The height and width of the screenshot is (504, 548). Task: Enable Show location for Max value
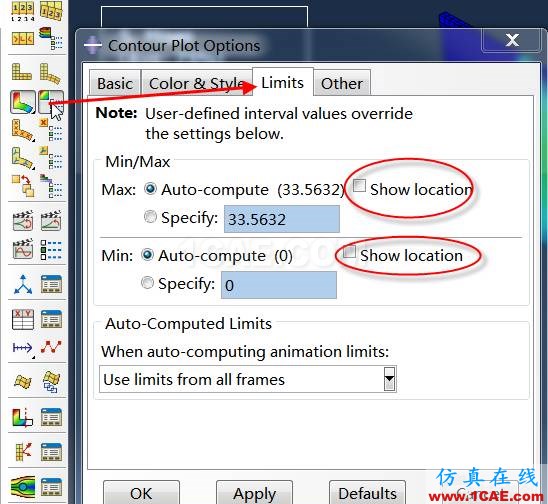pos(359,186)
